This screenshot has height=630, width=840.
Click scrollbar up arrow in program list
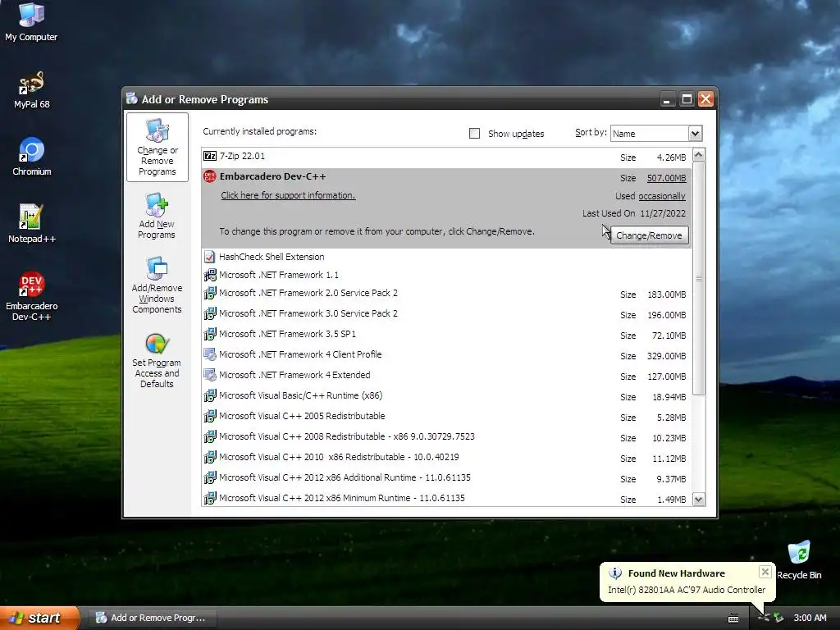click(x=699, y=155)
